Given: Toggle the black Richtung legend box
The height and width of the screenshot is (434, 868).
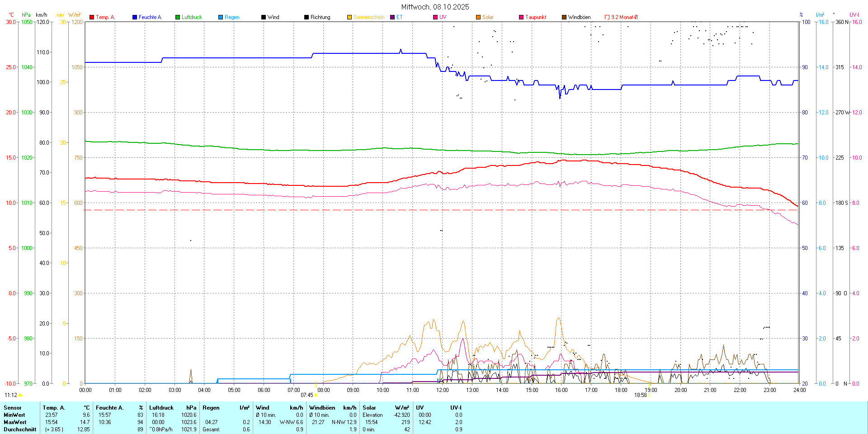Looking at the screenshot, I should tap(307, 17).
